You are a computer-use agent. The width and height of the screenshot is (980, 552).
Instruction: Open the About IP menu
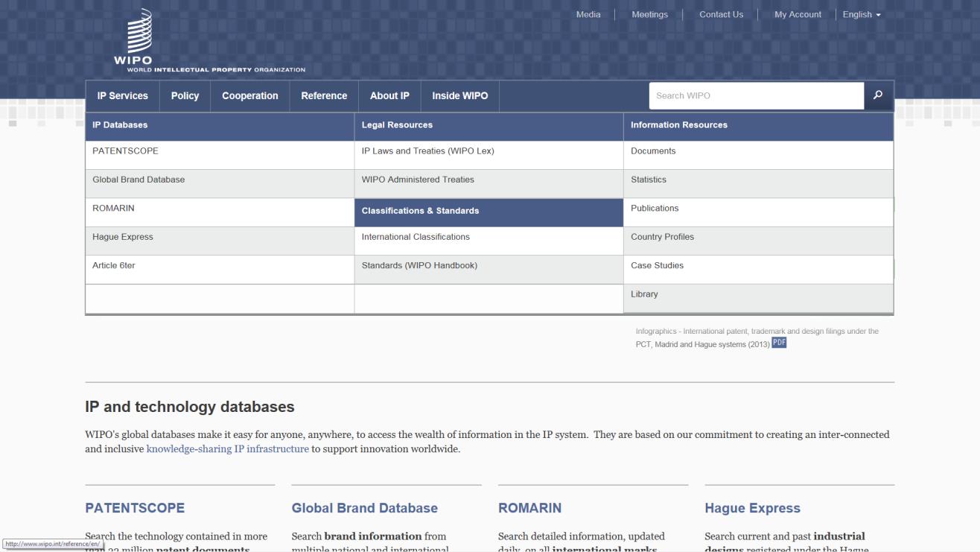tap(390, 96)
